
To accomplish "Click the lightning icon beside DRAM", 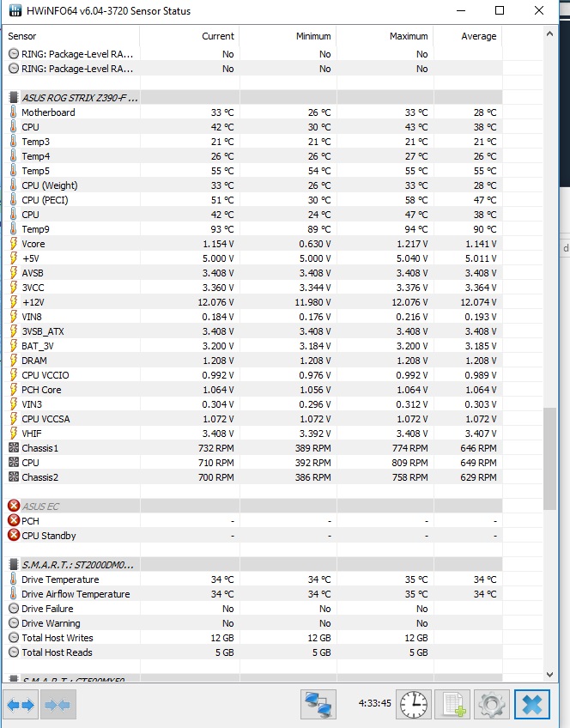I will 14,361.
